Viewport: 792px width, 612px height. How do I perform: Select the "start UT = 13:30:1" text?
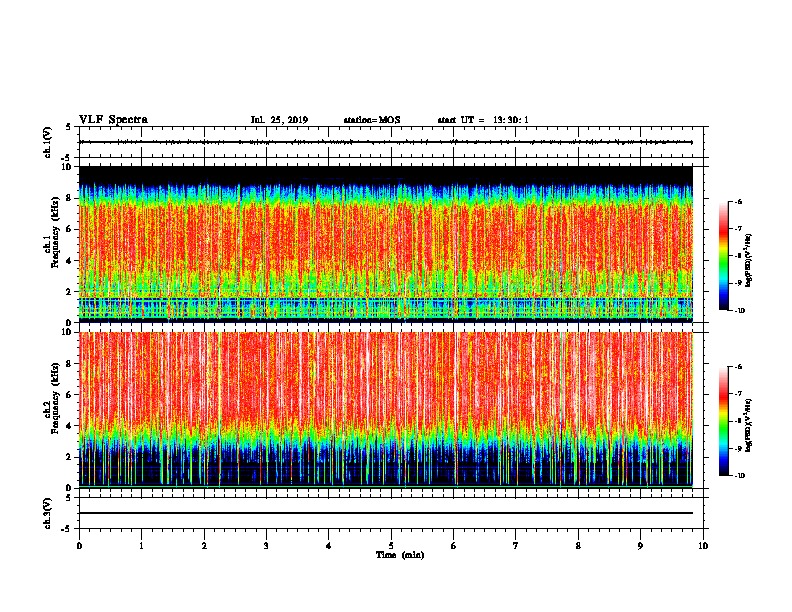[x=483, y=120]
